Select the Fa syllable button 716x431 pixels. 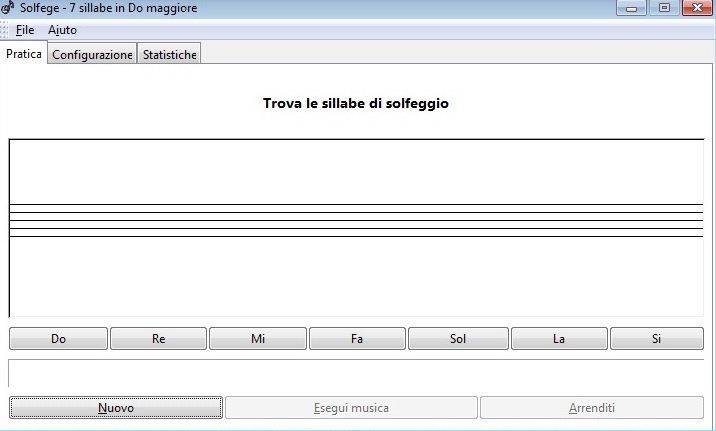pyautogui.click(x=357, y=339)
